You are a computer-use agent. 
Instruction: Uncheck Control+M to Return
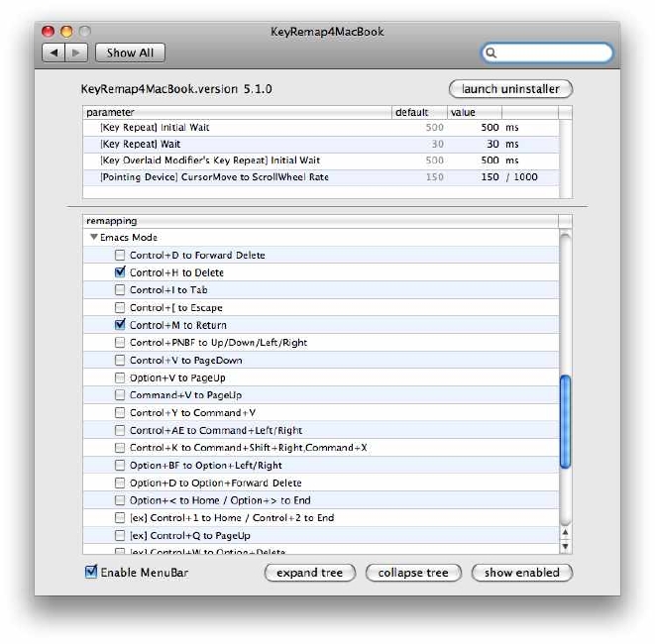120,325
